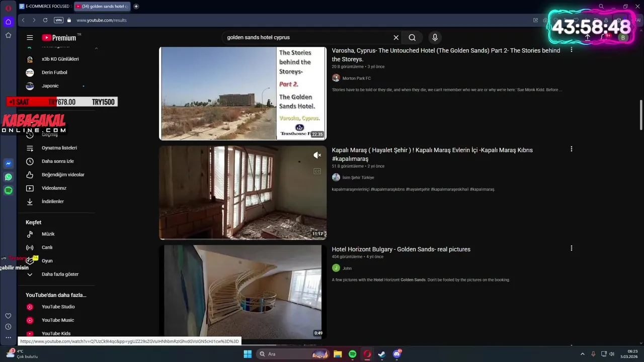Open Opera speed dial home icon
644x362 pixels.
[8, 22]
